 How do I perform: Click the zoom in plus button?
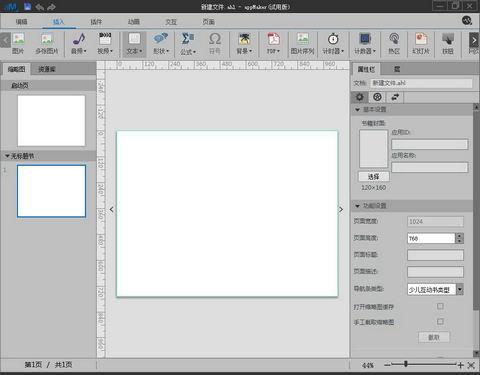coord(460,365)
